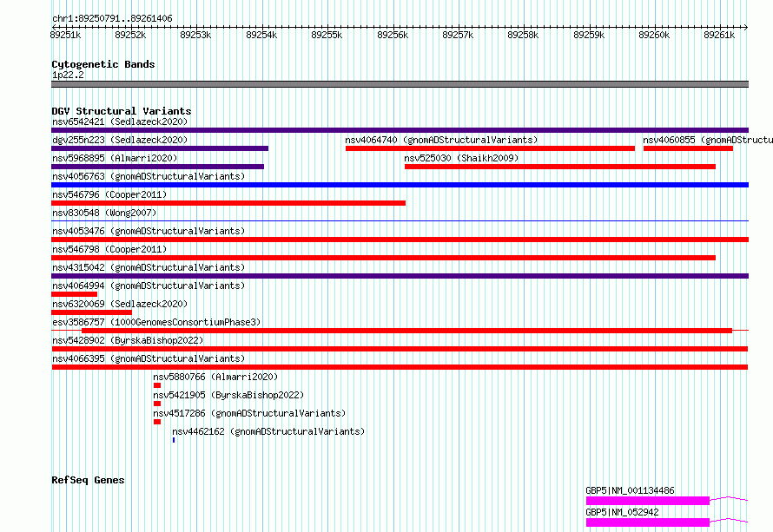Viewport: 773px width, 532px height.
Task: Click the RefSeq Genes track title
Action: tap(88, 480)
